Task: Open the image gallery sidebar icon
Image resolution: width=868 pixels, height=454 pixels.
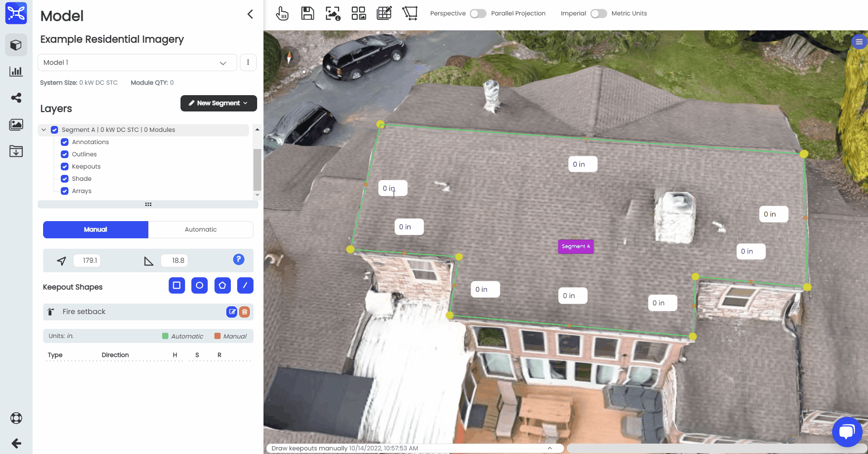Action: (16, 125)
